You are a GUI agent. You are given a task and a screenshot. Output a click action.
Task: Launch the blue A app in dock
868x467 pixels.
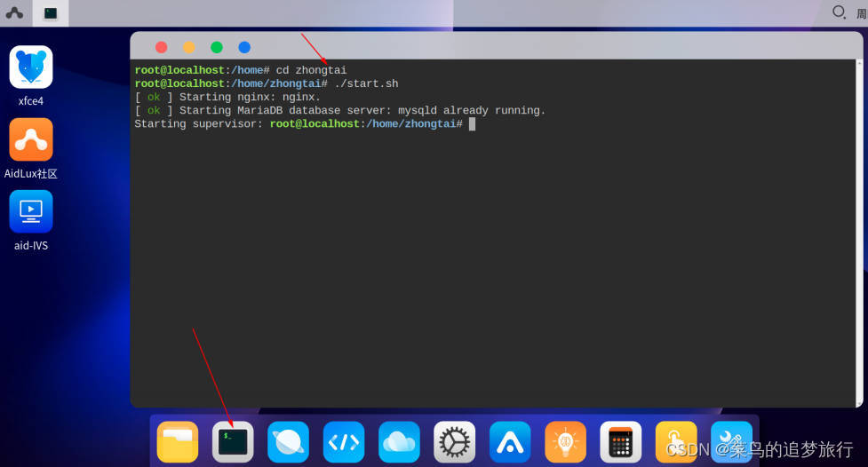510,442
